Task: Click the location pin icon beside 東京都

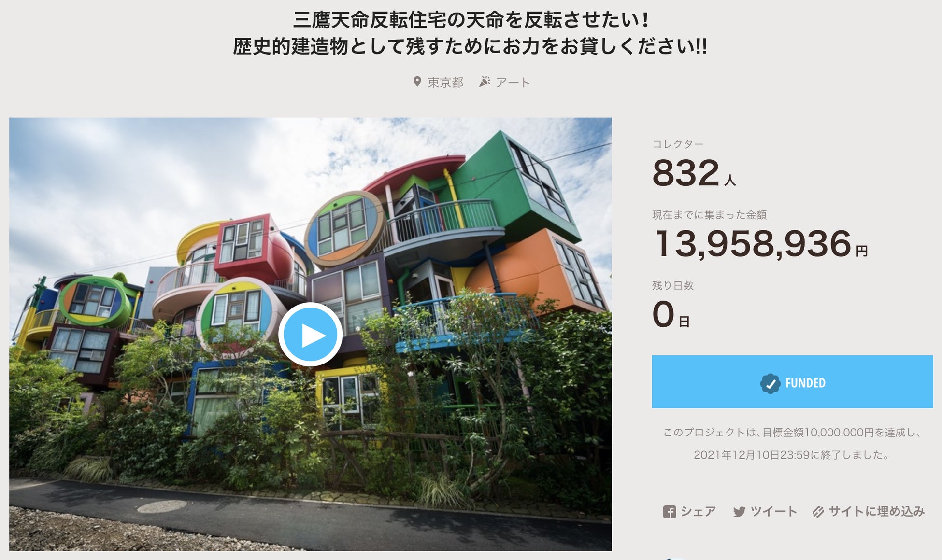Action: 417,82
